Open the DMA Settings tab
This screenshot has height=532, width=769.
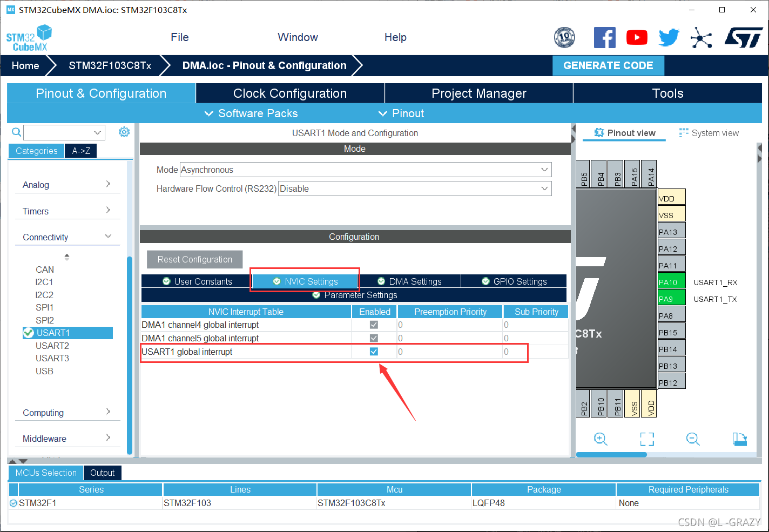tap(410, 281)
